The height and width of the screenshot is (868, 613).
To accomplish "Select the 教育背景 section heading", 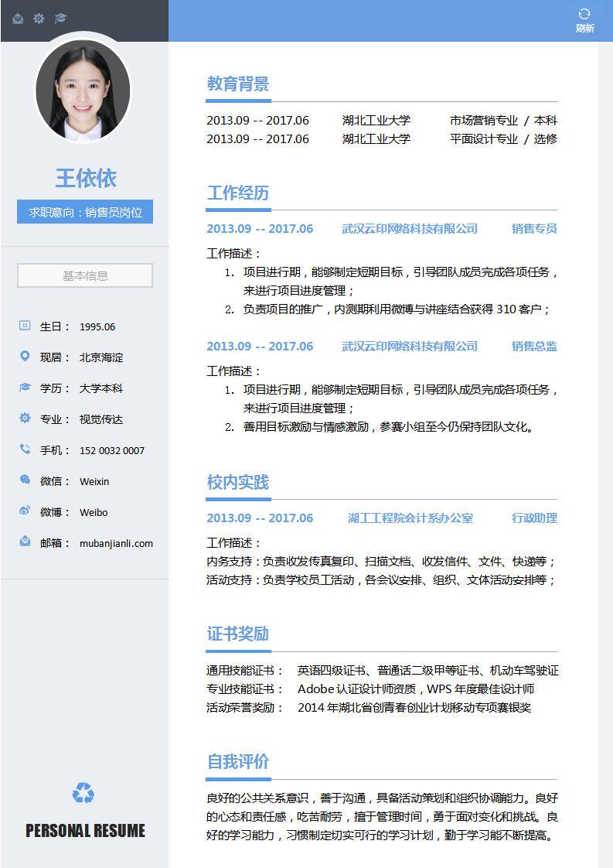I will tap(238, 84).
